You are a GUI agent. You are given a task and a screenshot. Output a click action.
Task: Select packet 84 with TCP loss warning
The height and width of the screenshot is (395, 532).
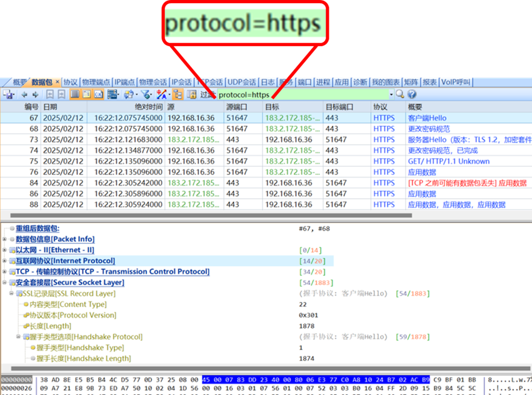[x=266, y=183]
